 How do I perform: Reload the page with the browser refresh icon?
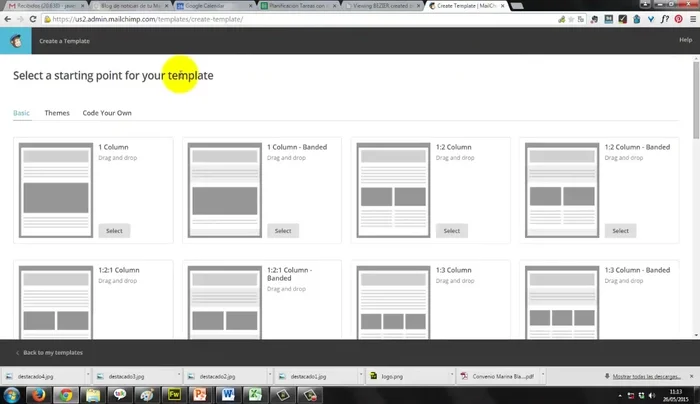33,18
